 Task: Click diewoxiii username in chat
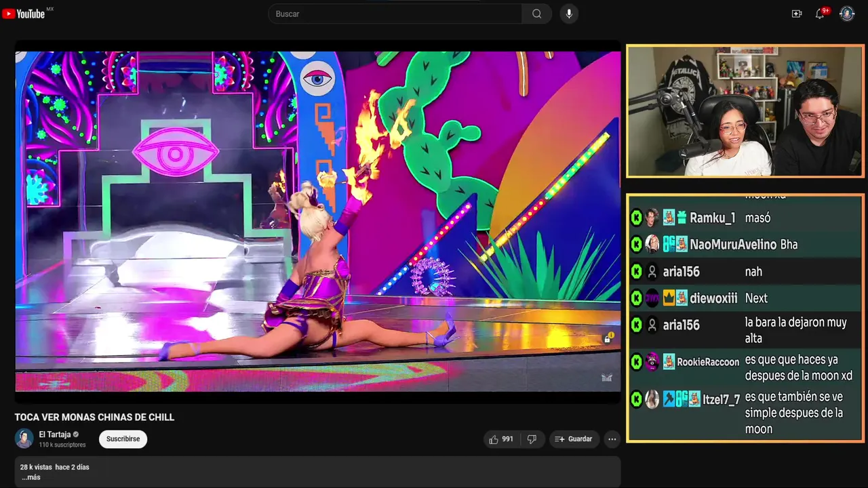(713, 298)
